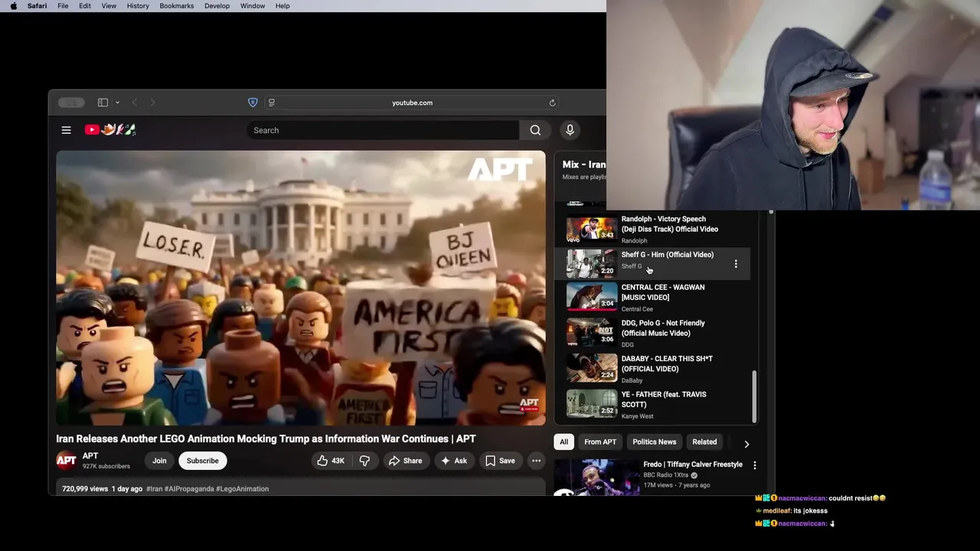Image resolution: width=980 pixels, height=551 pixels.
Task: Open the Window menu
Action: pos(253,5)
